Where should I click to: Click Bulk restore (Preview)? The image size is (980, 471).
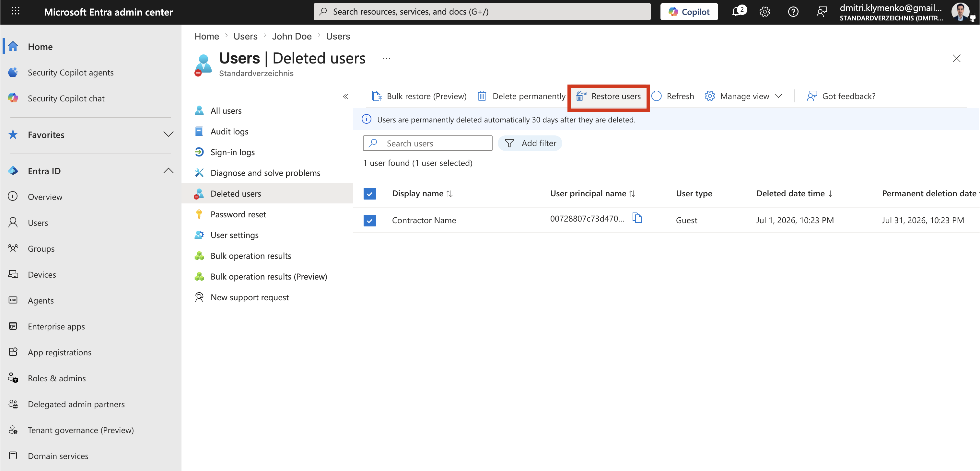[x=419, y=96]
